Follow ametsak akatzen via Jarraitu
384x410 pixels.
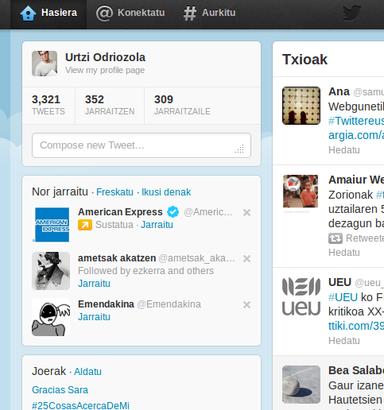(94, 284)
